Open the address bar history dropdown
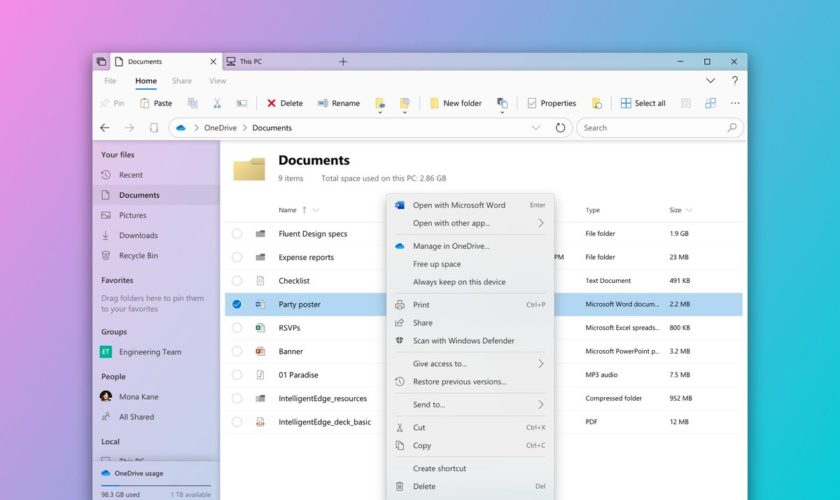Screen dimensions: 840x500 (x=535, y=128)
